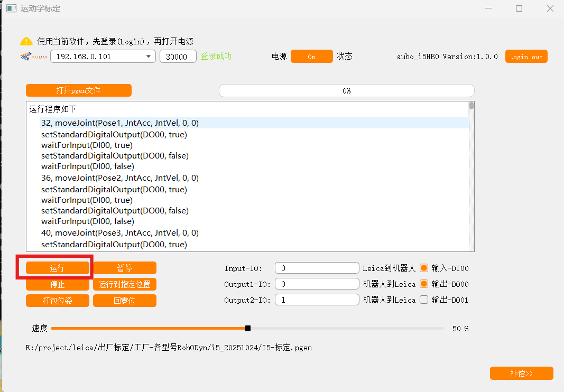This screenshot has height=392, width=564.
Task: Click the 停止 button
Action: (58, 284)
